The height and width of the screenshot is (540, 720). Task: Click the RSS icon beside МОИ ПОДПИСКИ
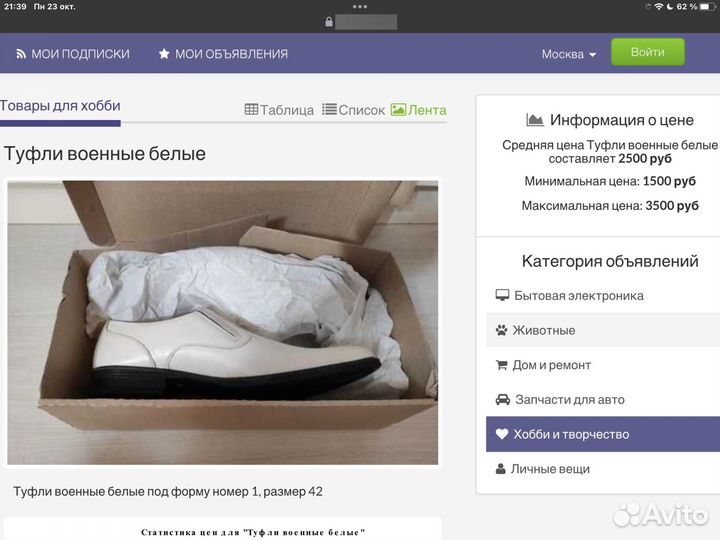pos(21,54)
